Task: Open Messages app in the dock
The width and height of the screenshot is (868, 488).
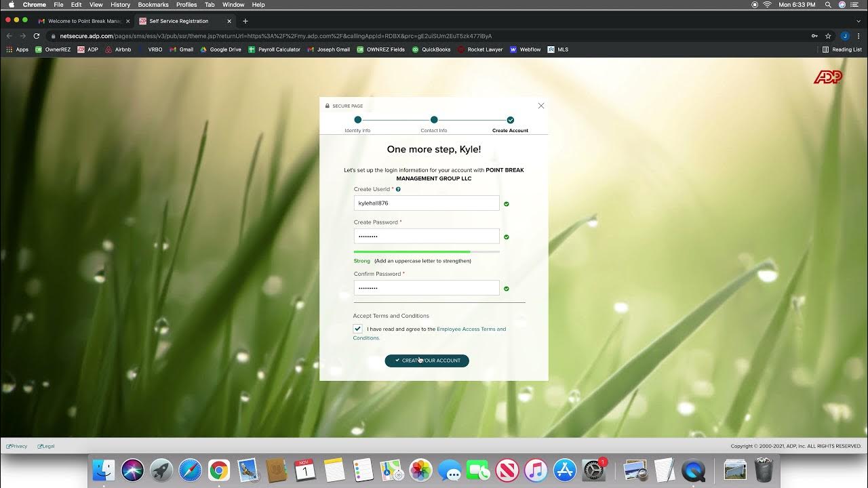Action: coord(450,470)
